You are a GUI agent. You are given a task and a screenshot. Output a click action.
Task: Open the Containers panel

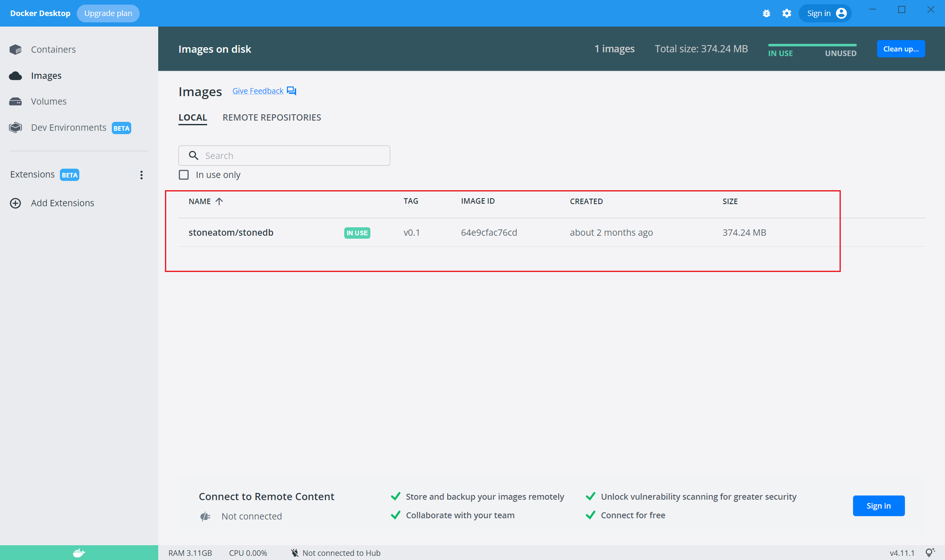click(53, 49)
